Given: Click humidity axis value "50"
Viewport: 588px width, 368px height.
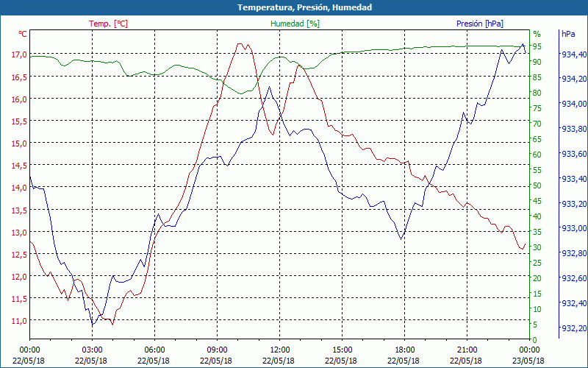Looking at the screenshot, I should tap(537, 185).
